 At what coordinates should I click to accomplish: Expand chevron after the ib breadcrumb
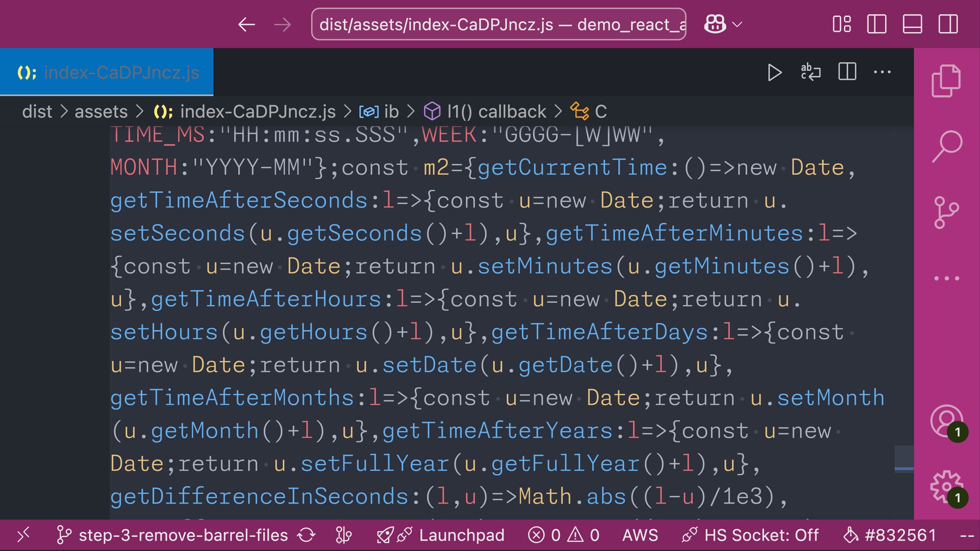point(411,112)
